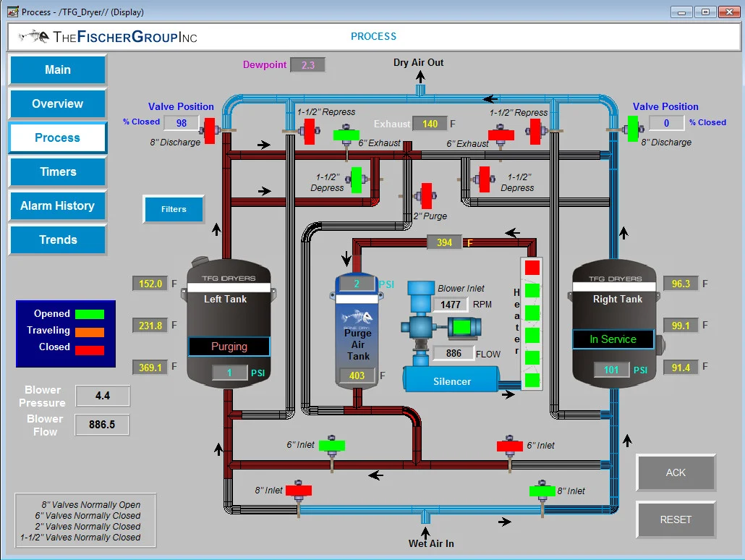Screen dimensions: 745x560
Task: Click the Wet Air In label
Action: pos(431,543)
